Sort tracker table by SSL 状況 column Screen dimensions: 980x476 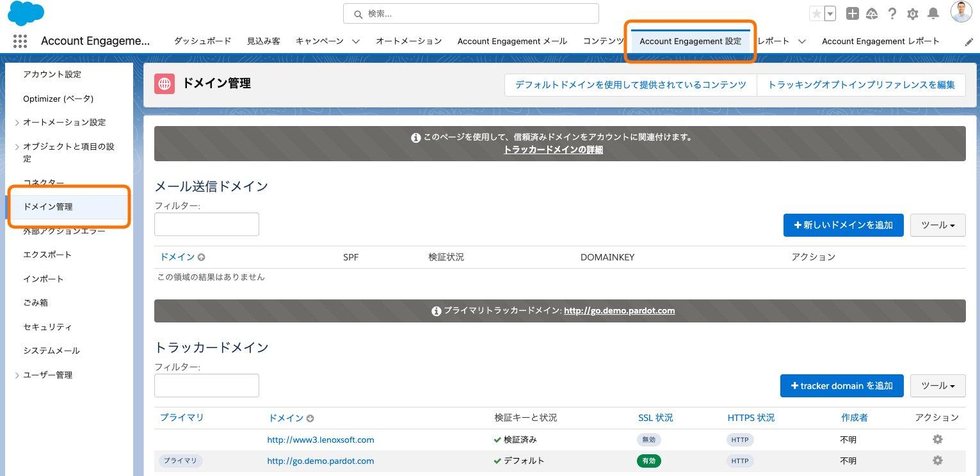655,418
